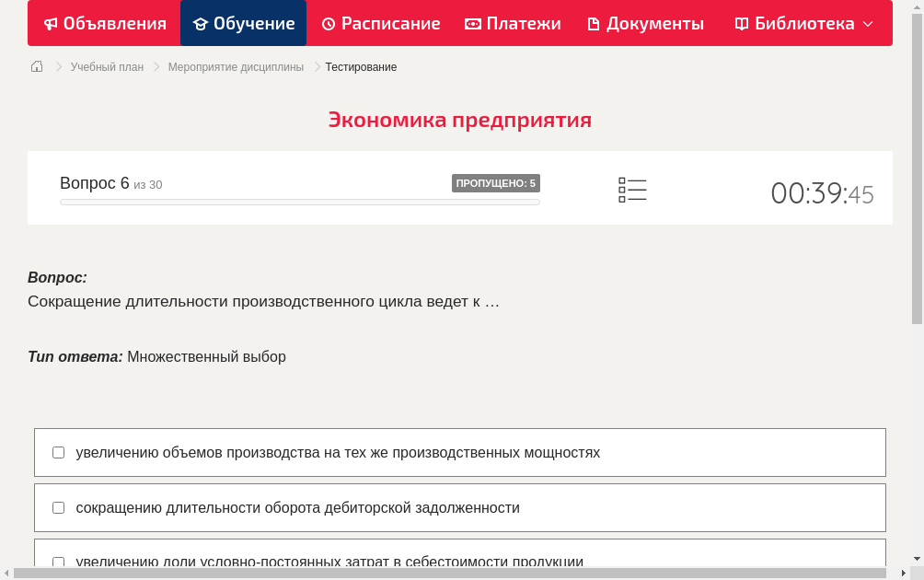Click the card icon on Платежи
Image resolution: width=924 pixels, height=580 pixels.
472,23
